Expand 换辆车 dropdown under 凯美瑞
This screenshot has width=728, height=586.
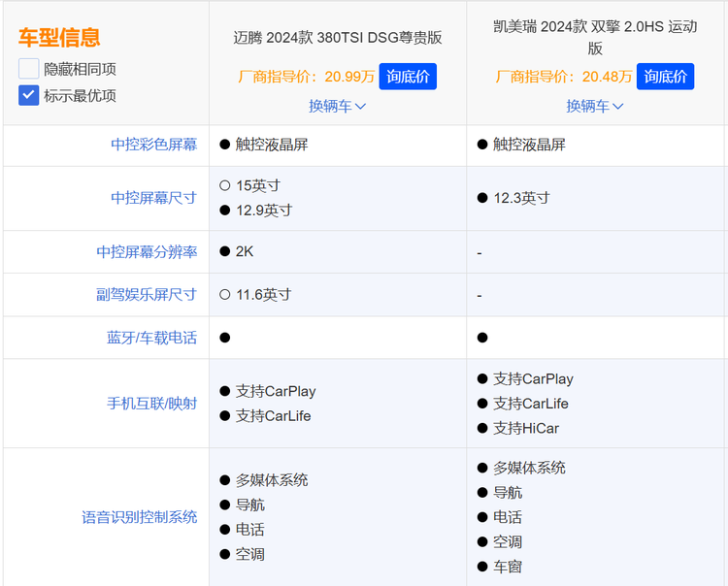point(594,106)
